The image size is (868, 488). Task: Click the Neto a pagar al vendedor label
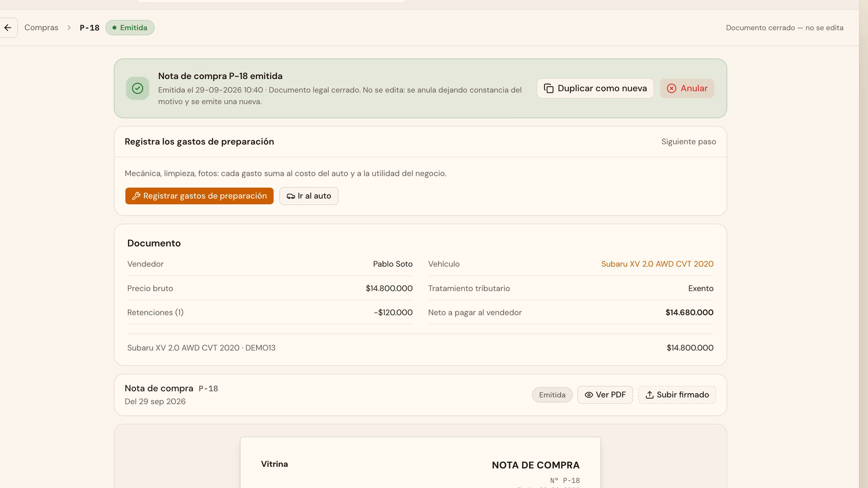pyautogui.click(x=475, y=313)
